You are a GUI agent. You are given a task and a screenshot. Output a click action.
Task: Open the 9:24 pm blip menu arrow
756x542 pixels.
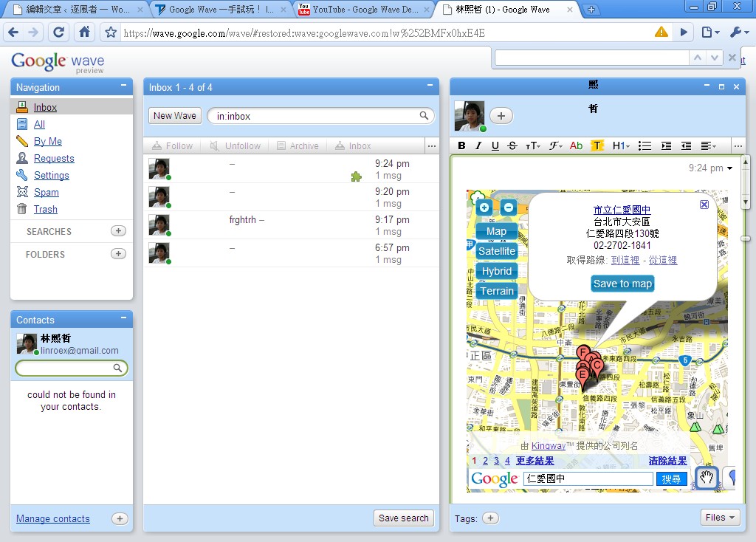(x=729, y=168)
